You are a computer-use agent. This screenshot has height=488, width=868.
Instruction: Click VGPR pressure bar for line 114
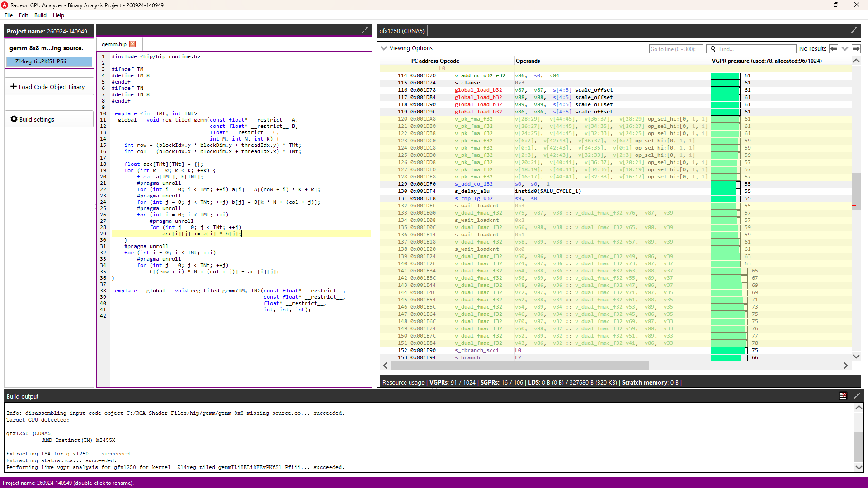pos(726,76)
